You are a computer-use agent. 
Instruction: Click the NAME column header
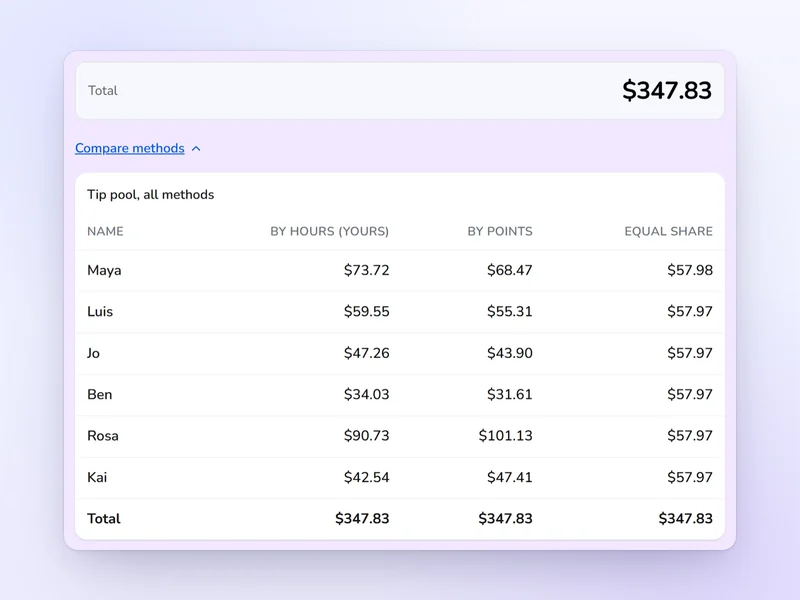point(105,231)
